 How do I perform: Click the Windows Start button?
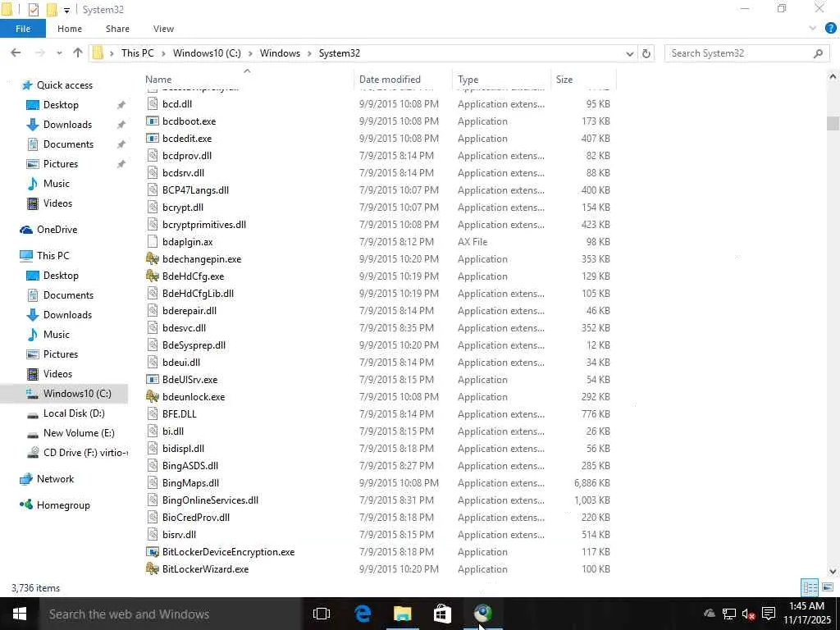[20, 614]
